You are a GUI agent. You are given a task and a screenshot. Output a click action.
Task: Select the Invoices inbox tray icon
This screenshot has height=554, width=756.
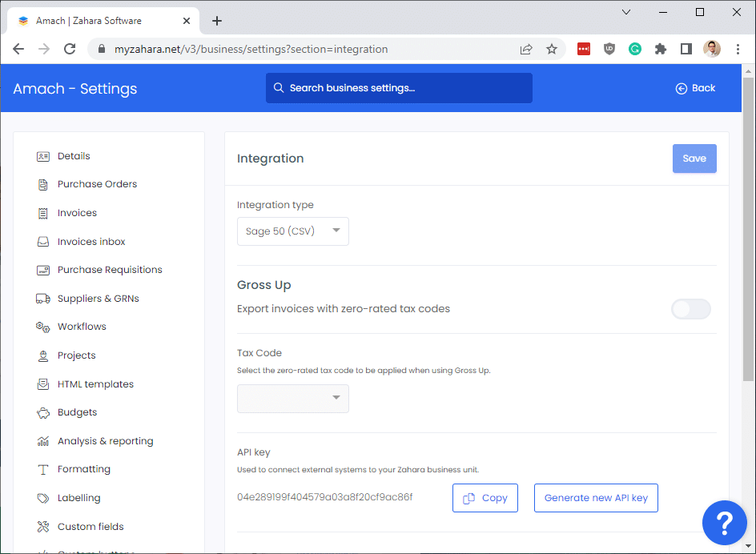tap(43, 242)
